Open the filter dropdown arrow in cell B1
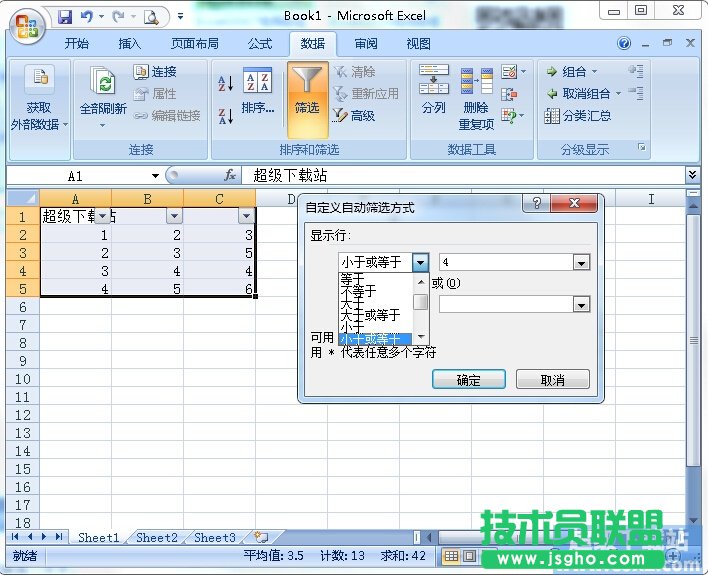 [x=173, y=216]
